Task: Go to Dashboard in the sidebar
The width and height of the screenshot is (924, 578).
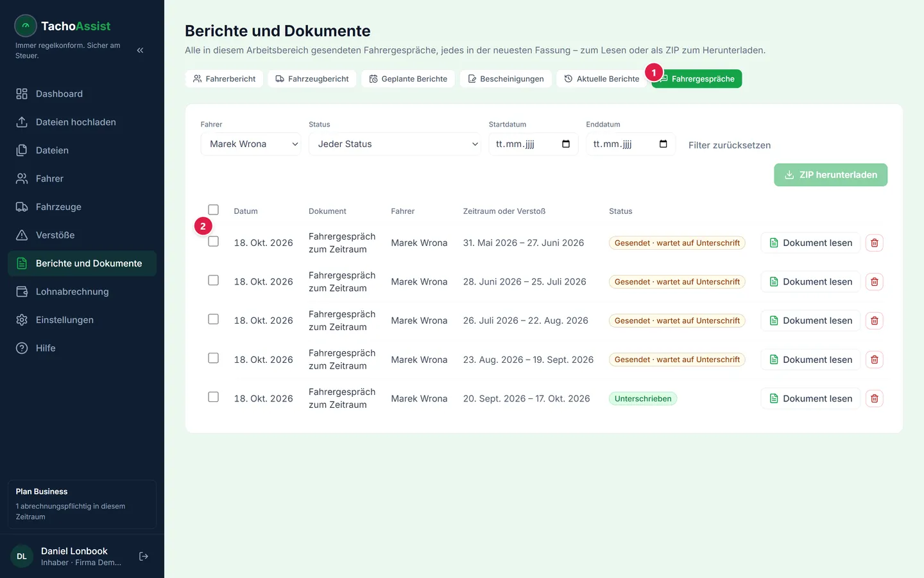Action: (82, 94)
